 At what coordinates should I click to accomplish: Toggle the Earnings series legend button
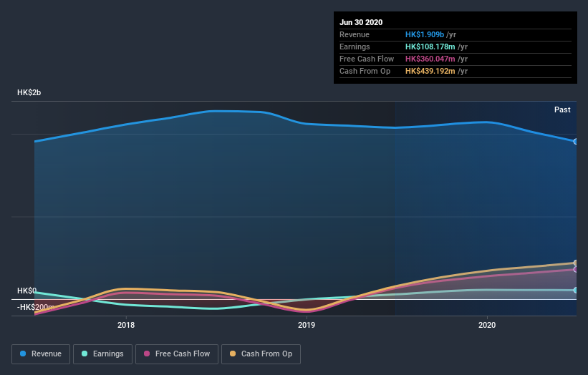pyautogui.click(x=102, y=354)
